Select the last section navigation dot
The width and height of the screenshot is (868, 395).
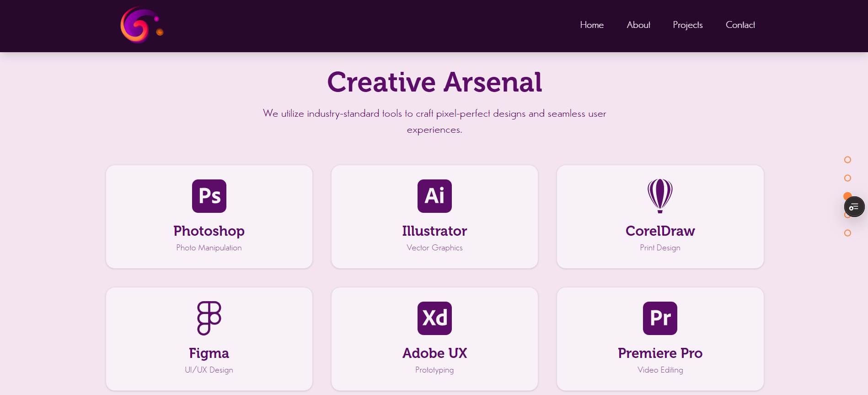[x=847, y=233]
